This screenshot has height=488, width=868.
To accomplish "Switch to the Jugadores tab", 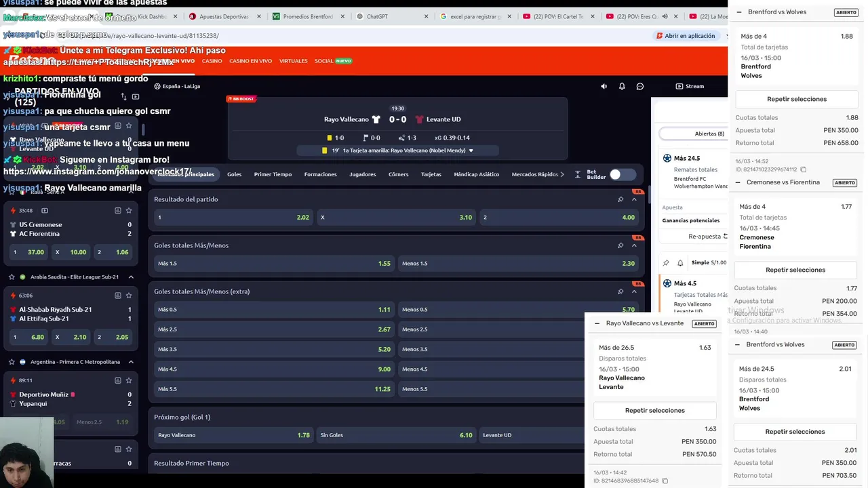I will pyautogui.click(x=362, y=174).
